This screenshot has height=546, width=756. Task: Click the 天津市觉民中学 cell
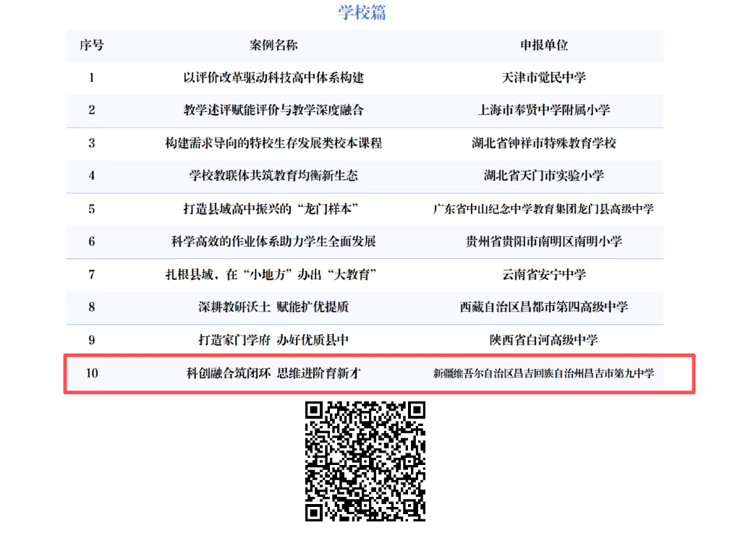tap(543, 77)
